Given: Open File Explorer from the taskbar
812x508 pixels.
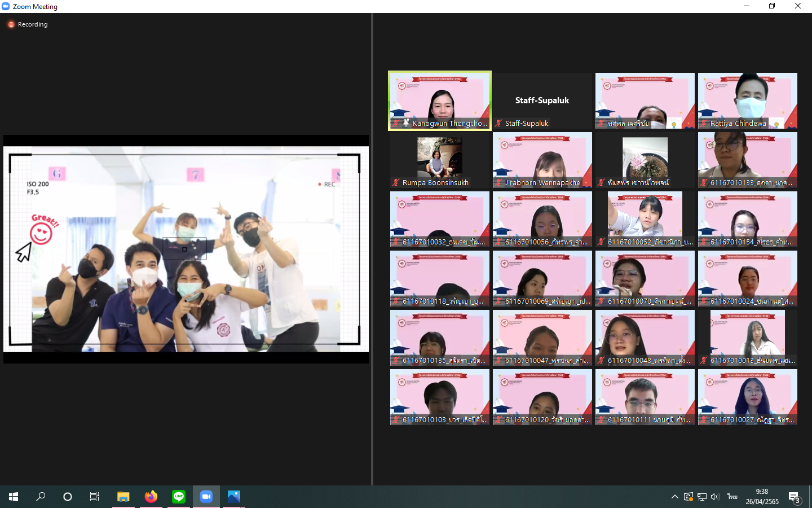Looking at the screenshot, I should 123,497.
